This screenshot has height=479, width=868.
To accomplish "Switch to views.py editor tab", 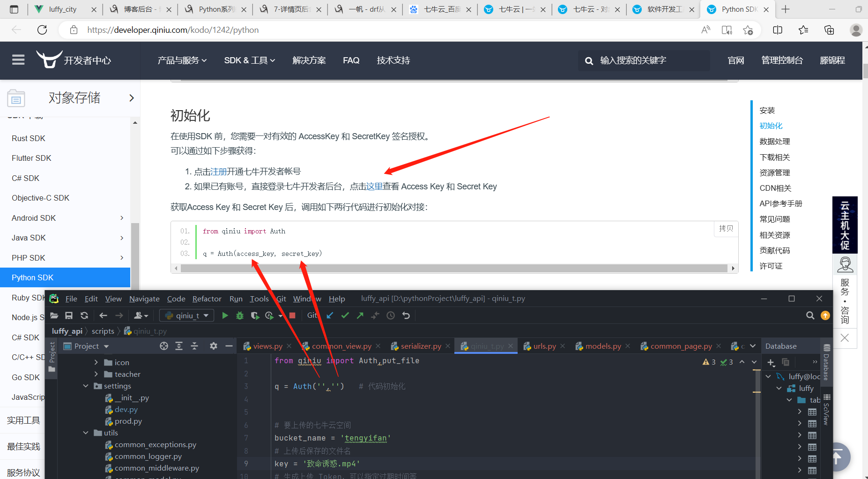I will click(267, 346).
